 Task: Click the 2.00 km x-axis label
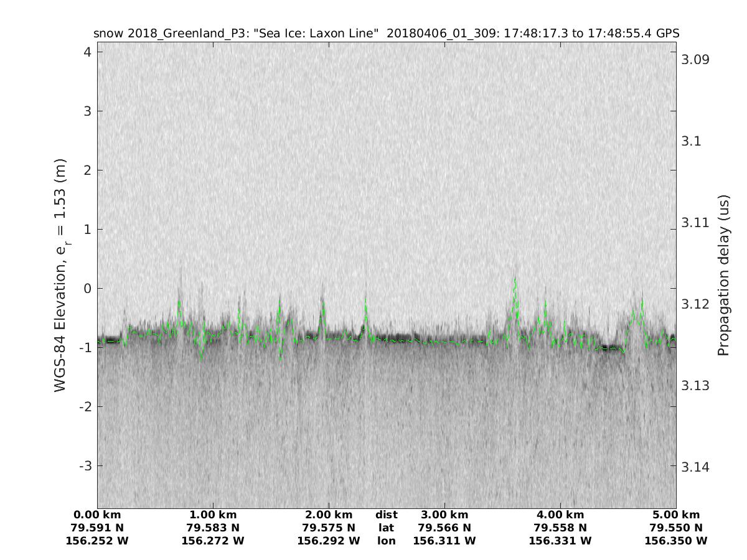point(329,515)
